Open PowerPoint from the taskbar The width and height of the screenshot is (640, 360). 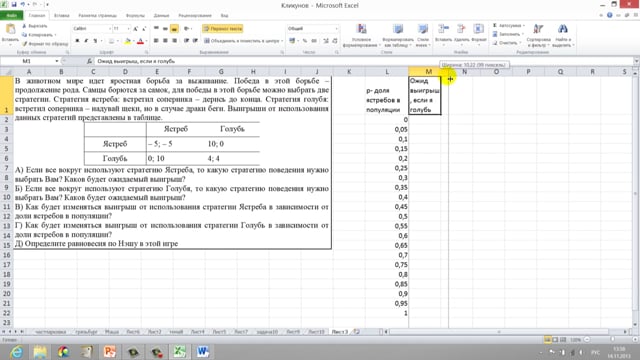[x=109, y=351]
